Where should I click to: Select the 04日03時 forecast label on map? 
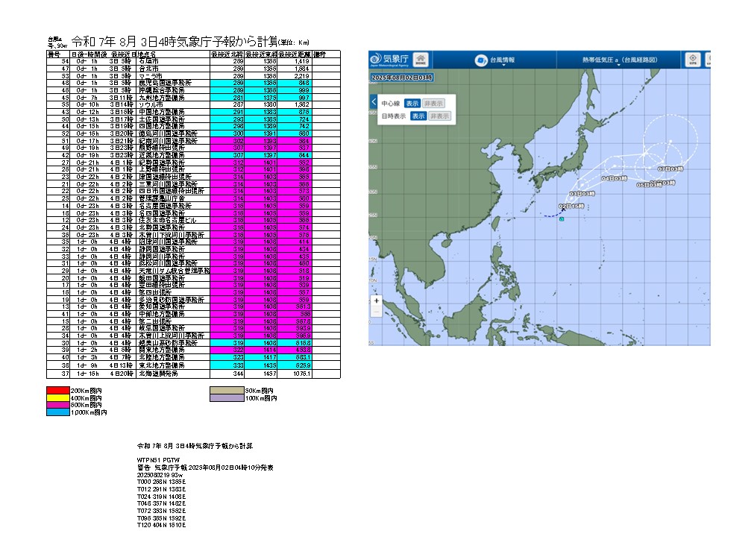click(x=614, y=178)
